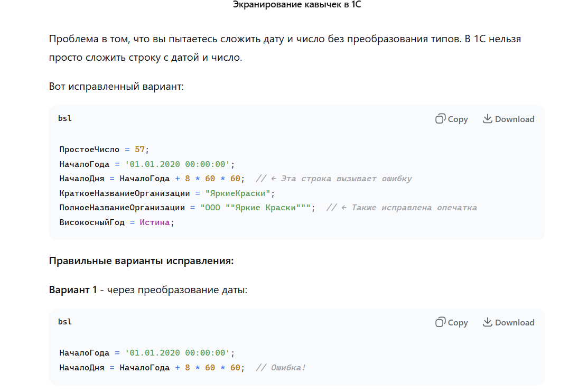Click the Copy icon in the first code block

[x=440, y=119]
